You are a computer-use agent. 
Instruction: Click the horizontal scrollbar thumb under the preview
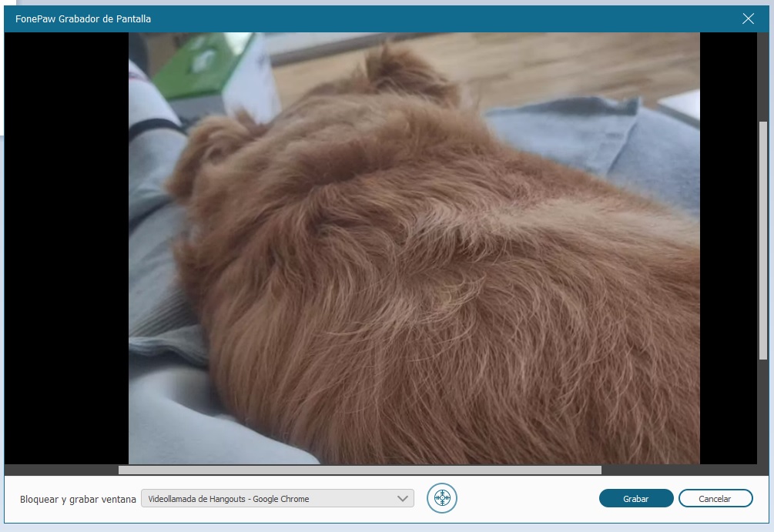click(359, 470)
